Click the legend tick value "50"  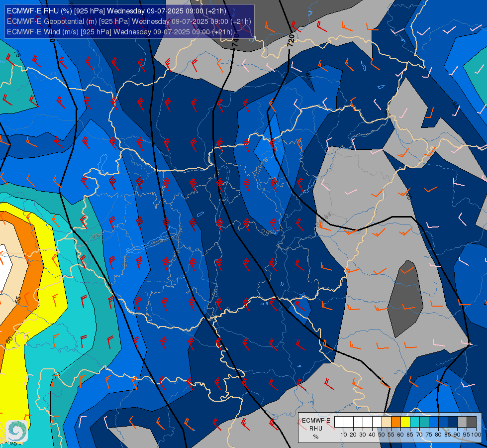tap(382, 435)
